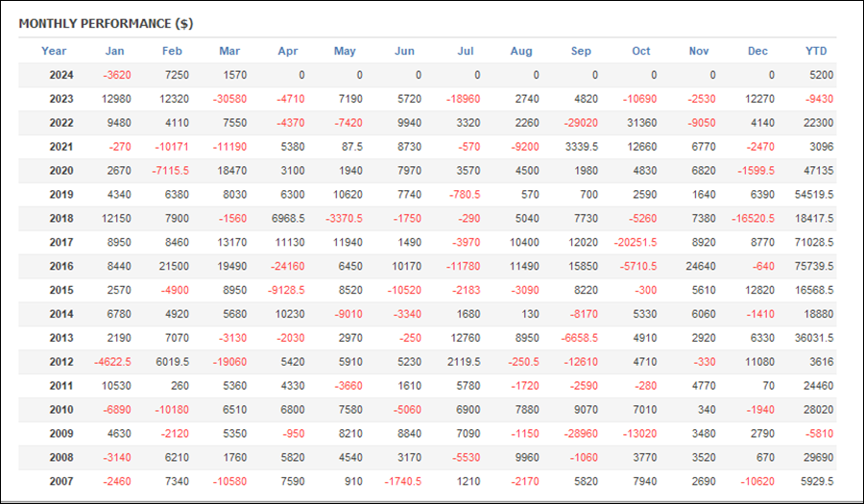Click the 2022 Sep value -29020
The width and height of the screenshot is (864, 504).
(581, 123)
